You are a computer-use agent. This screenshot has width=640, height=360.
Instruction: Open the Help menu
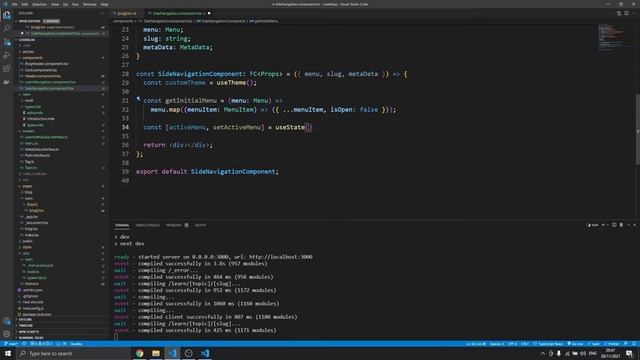click(x=104, y=4)
